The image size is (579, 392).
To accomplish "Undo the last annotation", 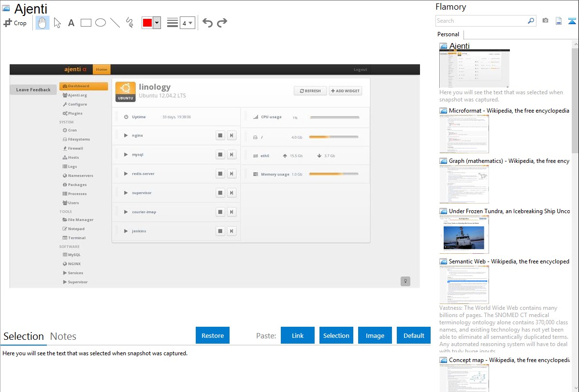I will pos(207,23).
